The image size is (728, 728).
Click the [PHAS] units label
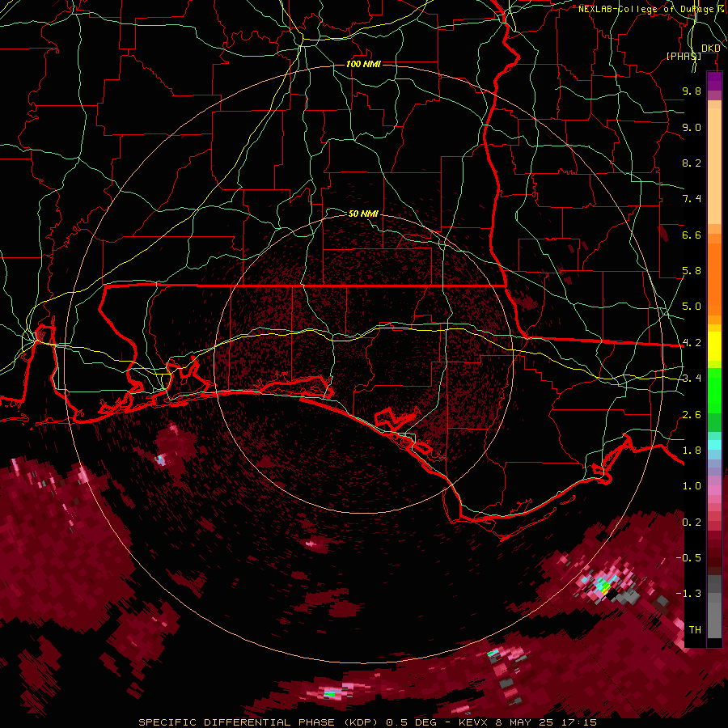tap(683, 56)
